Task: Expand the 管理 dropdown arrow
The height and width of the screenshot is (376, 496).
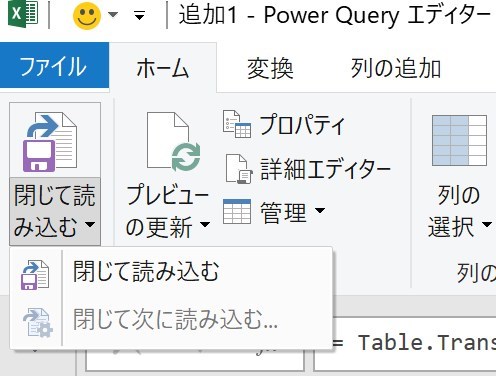Action: [x=320, y=210]
